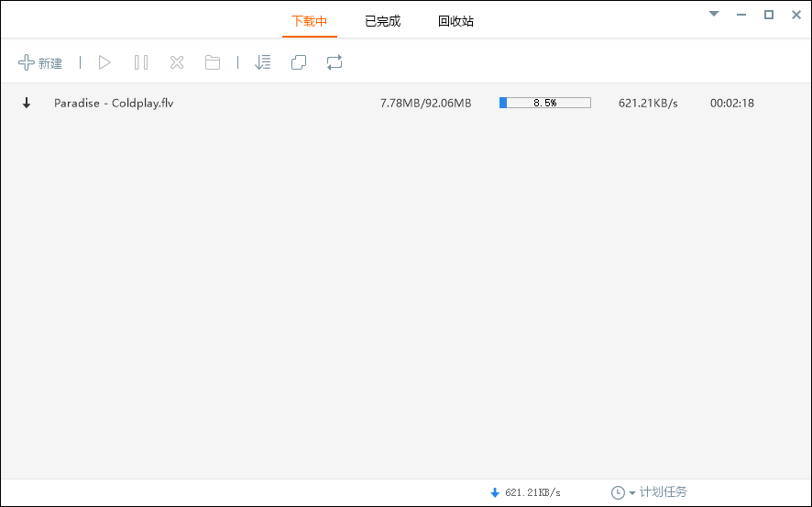812x507 pixels.
Task: Click the 8.5% download progress bar
Action: [544, 103]
